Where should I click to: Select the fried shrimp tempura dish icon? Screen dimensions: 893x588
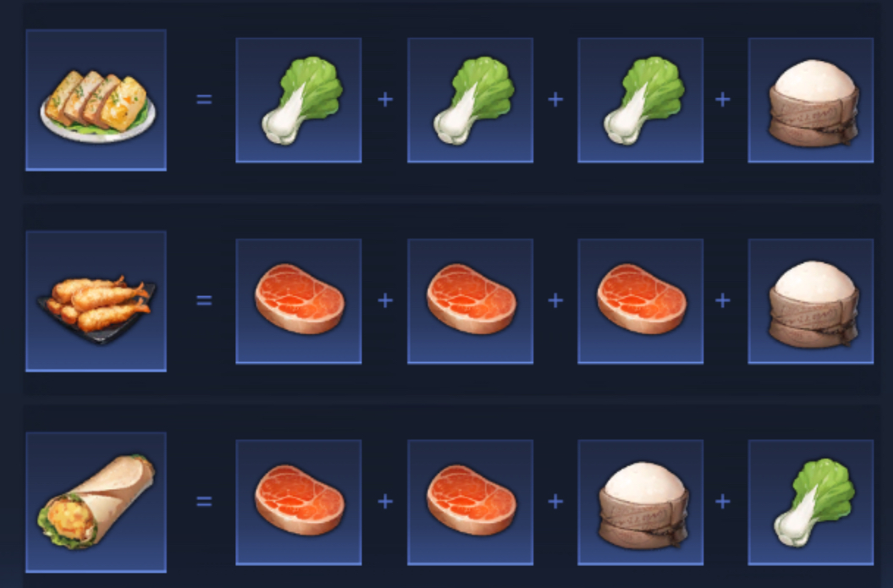click(x=96, y=301)
